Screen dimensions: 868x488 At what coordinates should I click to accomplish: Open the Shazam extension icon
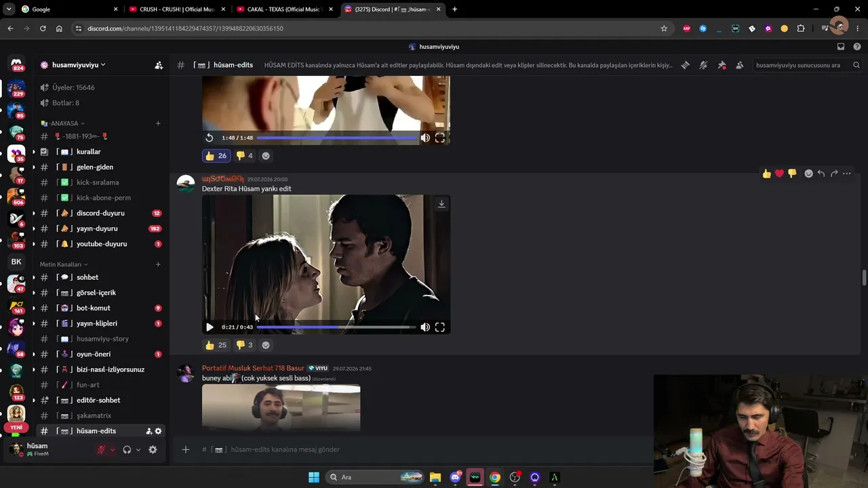[x=703, y=28]
